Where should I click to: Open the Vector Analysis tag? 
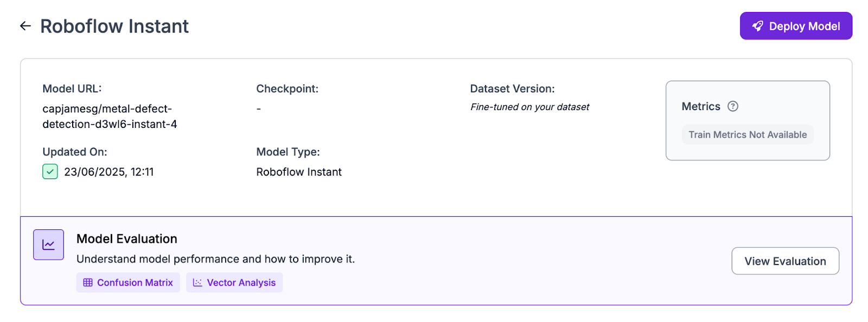(x=234, y=282)
